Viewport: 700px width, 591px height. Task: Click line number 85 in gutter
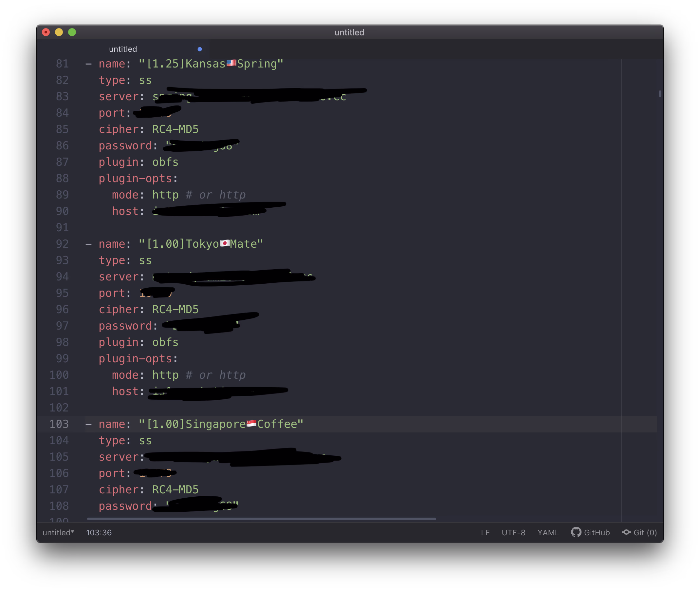(62, 129)
